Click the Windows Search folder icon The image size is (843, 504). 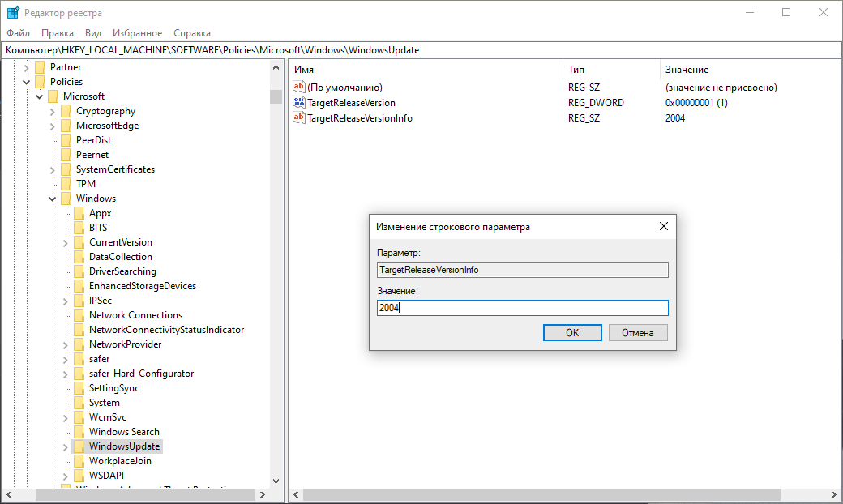[x=79, y=431]
